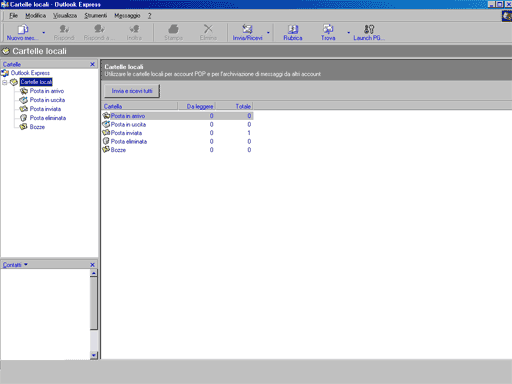Click the Contatti scrollbar thumb
Viewport: 512px width, 384px height.
pos(94,303)
